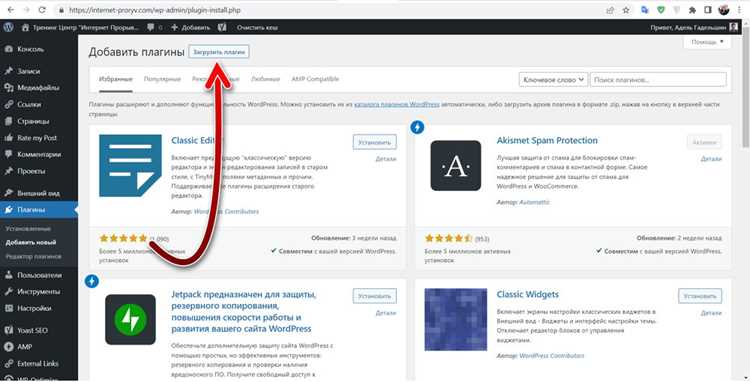Open Комментарии in the sidebar

[x=38, y=154]
